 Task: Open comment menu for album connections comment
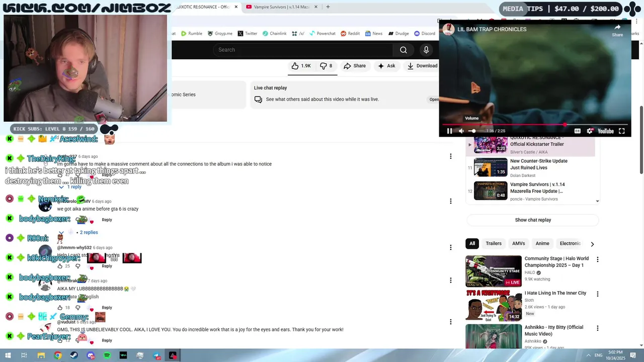click(450, 156)
